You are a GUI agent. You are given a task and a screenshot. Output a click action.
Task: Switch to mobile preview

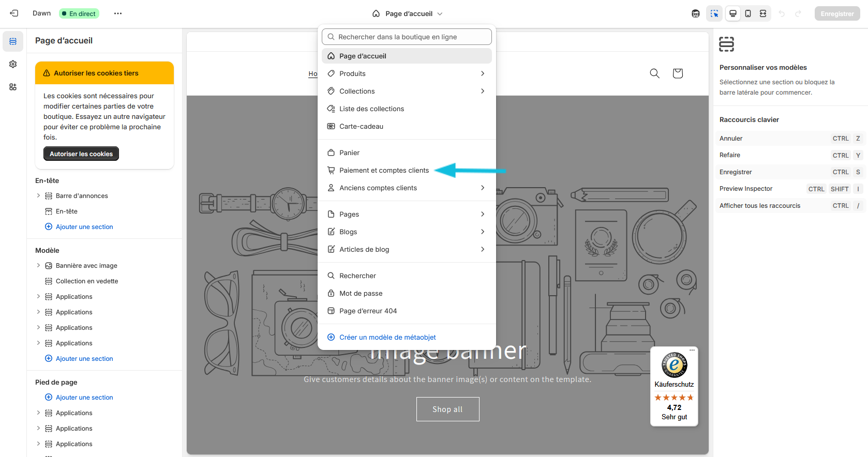[x=748, y=13]
